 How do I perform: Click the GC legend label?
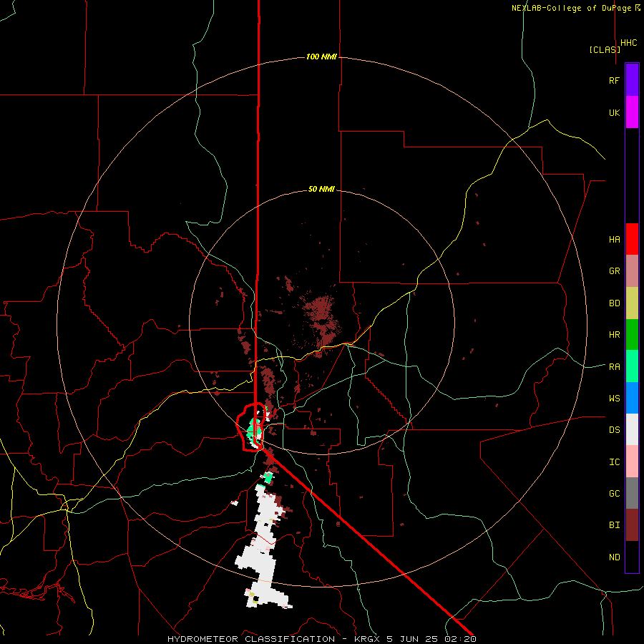614,494
